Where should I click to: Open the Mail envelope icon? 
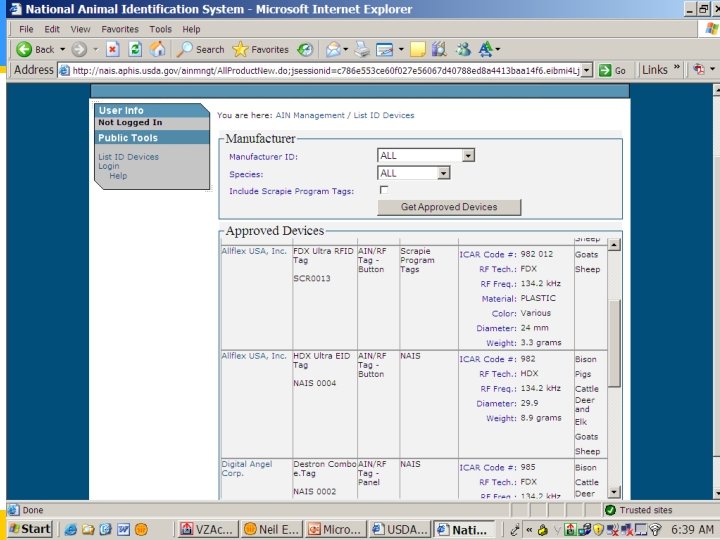[333, 50]
